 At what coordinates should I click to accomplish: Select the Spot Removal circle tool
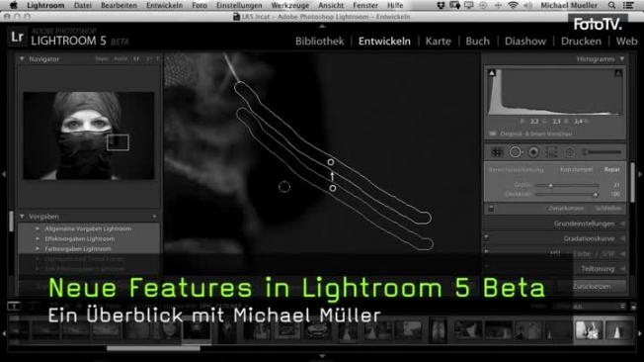coord(515,152)
